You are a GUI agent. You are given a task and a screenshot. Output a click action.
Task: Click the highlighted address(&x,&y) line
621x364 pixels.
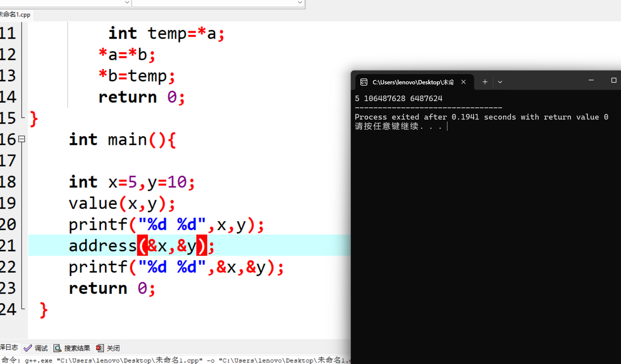pos(142,246)
